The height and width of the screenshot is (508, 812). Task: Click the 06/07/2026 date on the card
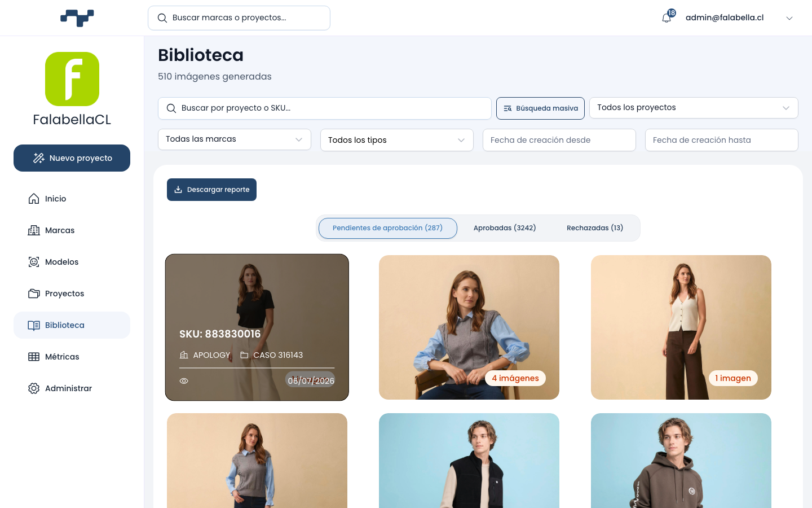[x=311, y=381]
